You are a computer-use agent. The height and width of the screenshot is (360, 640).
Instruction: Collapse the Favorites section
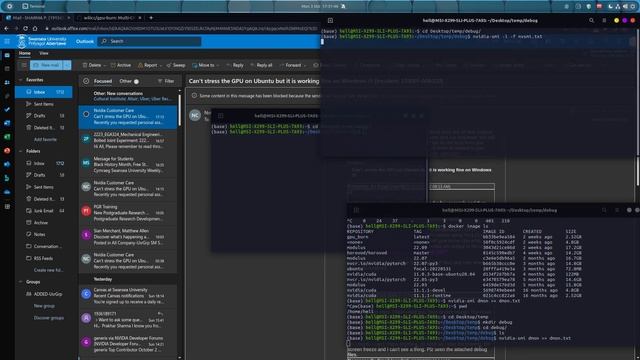[x=20, y=80]
